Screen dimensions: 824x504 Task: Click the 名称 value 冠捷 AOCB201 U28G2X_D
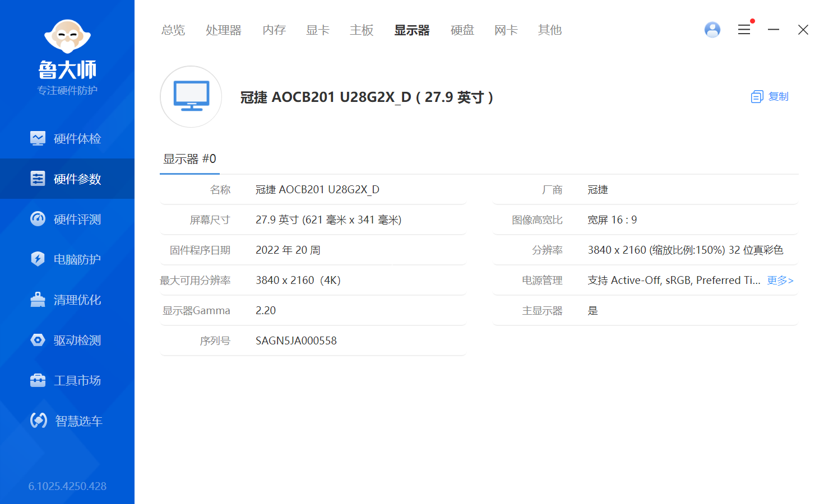(317, 190)
